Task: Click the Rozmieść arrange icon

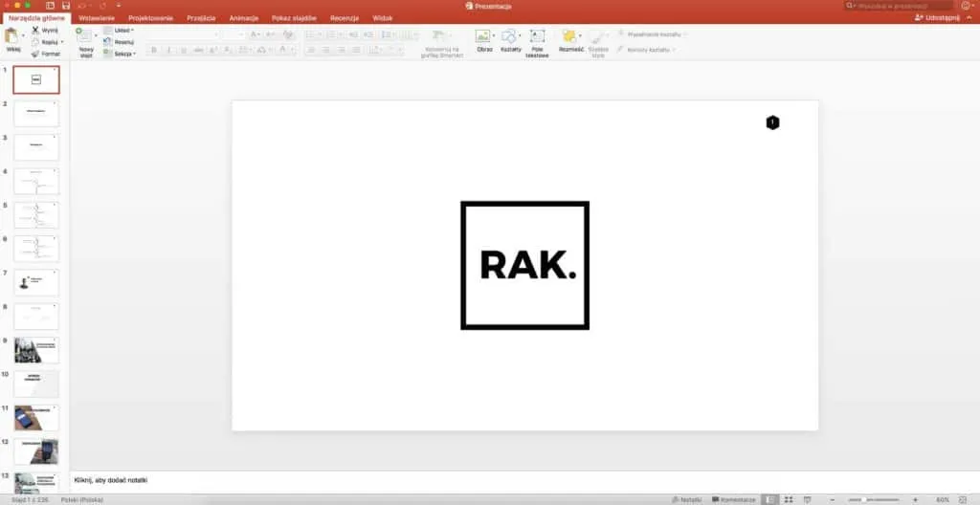Action: [x=568, y=36]
